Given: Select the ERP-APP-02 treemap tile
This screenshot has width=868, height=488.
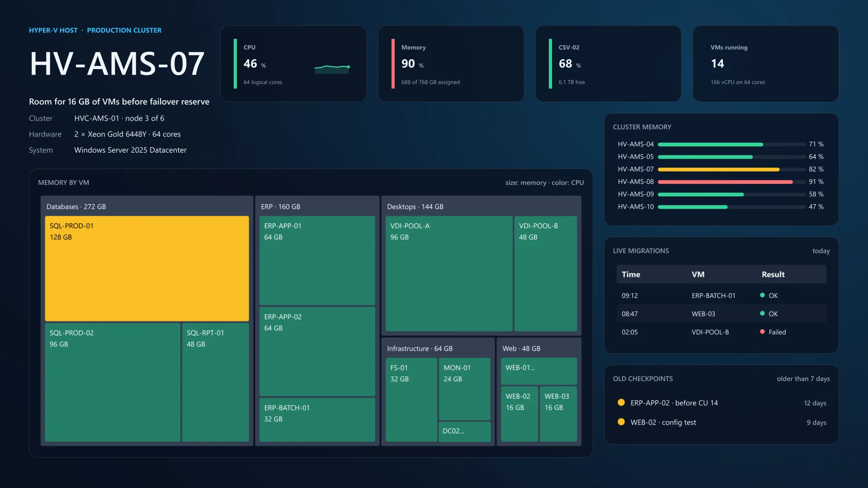Looking at the screenshot, I should coord(317,352).
